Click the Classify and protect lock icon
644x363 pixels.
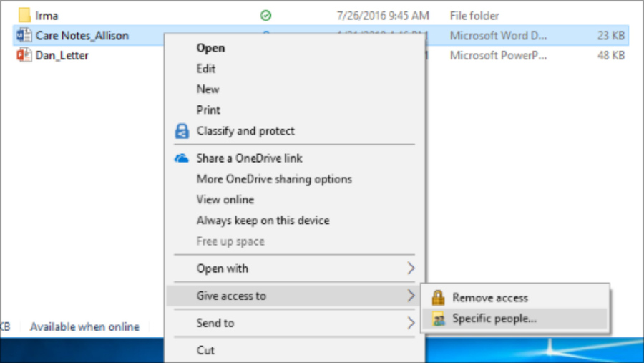(x=182, y=131)
